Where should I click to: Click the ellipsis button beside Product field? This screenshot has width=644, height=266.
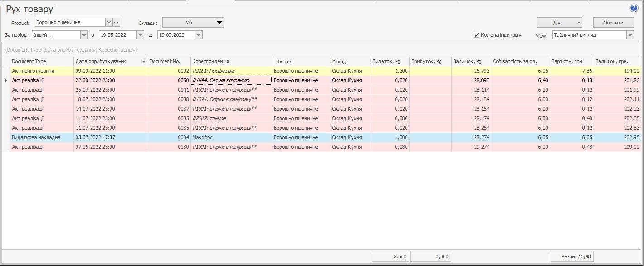click(x=116, y=22)
